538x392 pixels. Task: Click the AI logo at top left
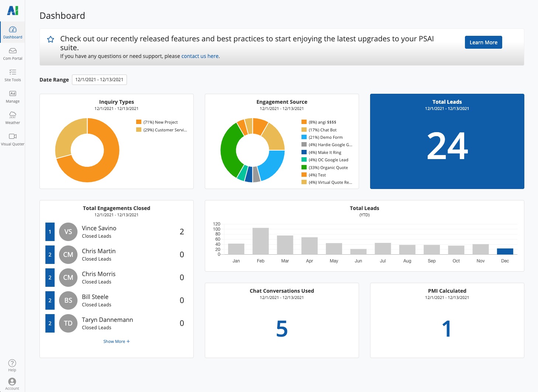click(13, 11)
